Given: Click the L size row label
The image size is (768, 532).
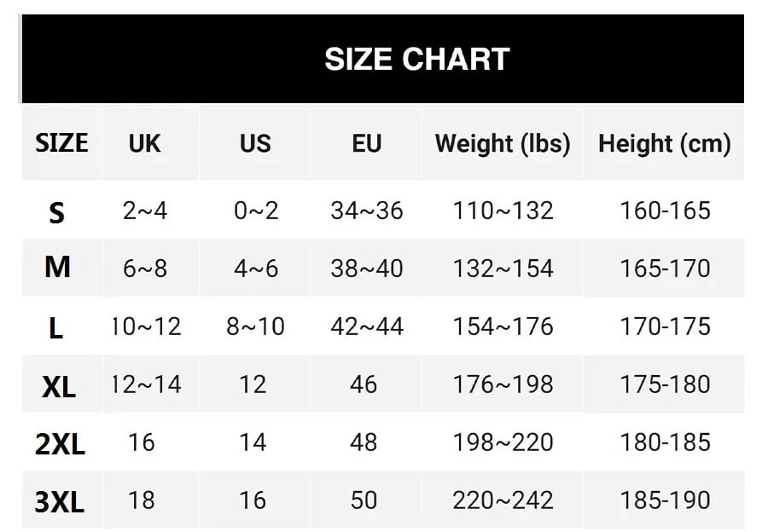Looking at the screenshot, I should pyautogui.click(x=56, y=327).
